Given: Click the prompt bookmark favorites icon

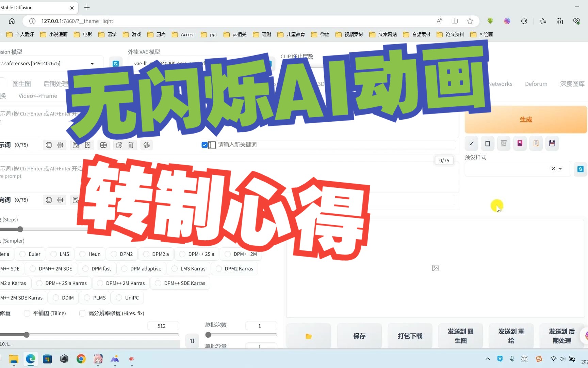Looking at the screenshot, I should coord(88,145).
